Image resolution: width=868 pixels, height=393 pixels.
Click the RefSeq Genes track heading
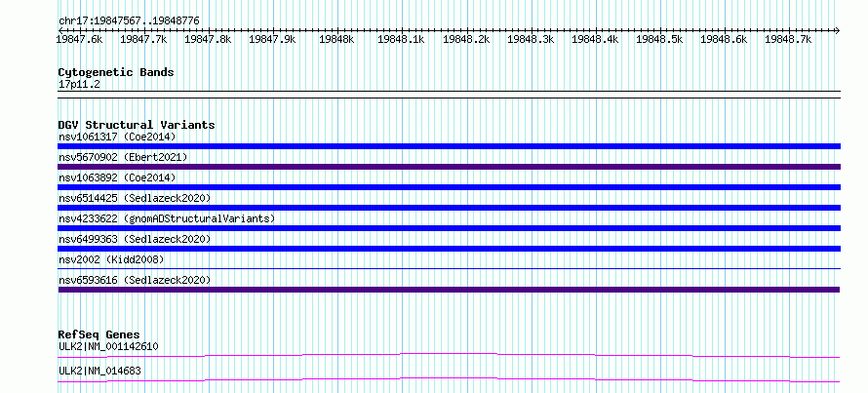click(99, 334)
